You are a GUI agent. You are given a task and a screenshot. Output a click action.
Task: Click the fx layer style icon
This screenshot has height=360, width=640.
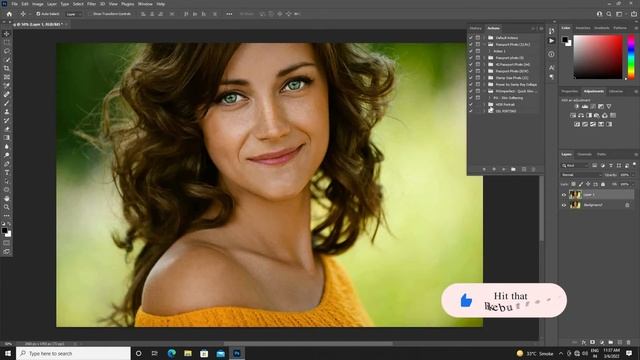[584, 342]
